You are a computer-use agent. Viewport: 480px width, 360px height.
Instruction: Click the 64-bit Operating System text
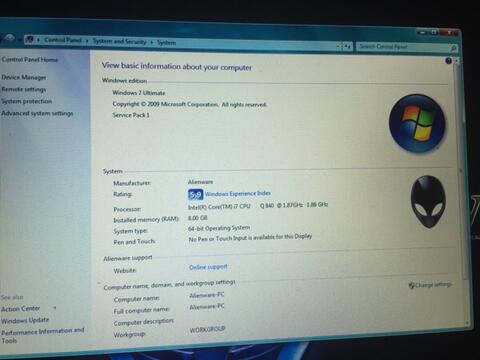[x=219, y=228]
